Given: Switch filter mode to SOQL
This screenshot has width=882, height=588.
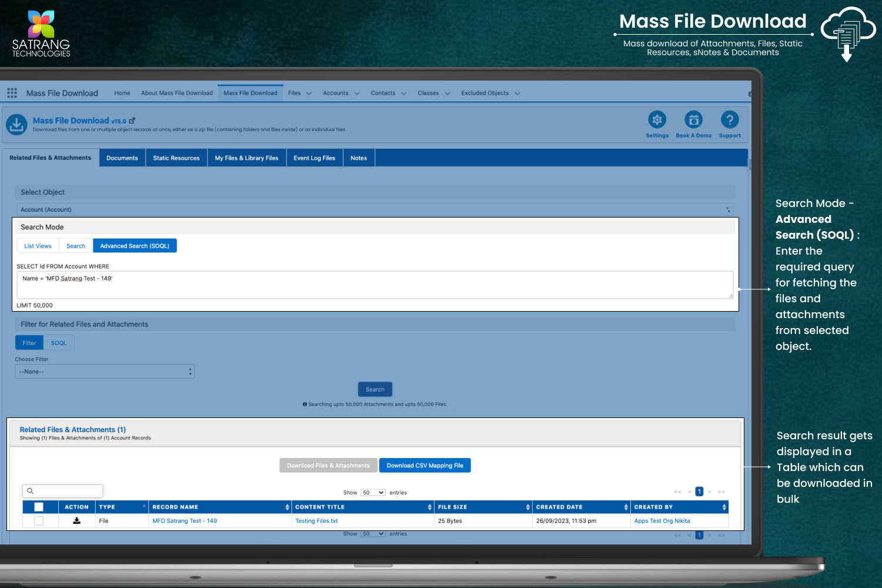Looking at the screenshot, I should point(59,343).
